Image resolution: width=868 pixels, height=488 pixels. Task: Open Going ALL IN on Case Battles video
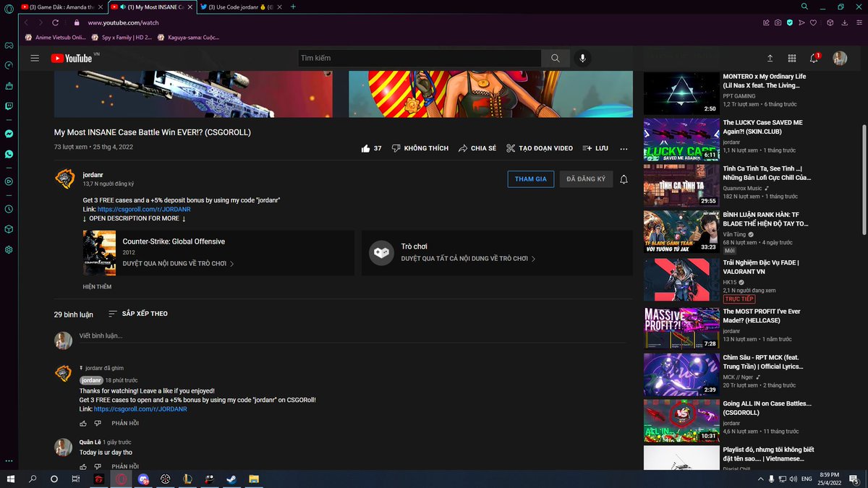pyautogui.click(x=681, y=421)
